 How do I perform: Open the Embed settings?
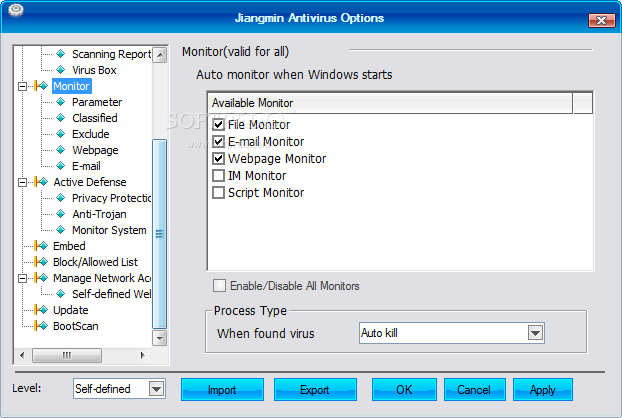point(69,246)
